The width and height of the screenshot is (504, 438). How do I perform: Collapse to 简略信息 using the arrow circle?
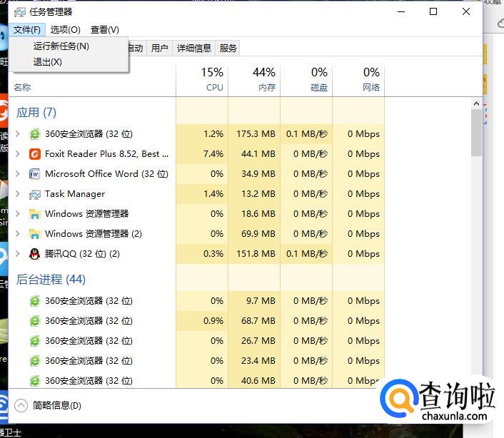[21, 406]
